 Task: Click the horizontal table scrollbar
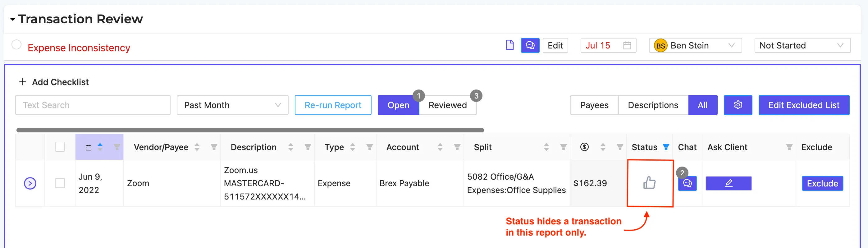point(250,130)
